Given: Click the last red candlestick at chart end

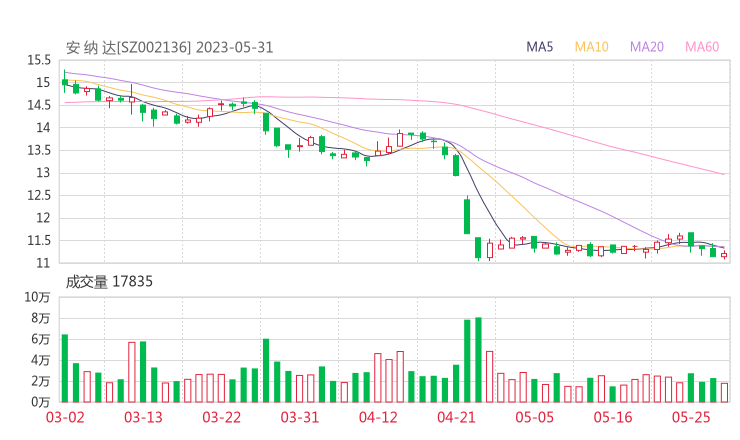Looking at the screenshot, I should click(724, 255).
